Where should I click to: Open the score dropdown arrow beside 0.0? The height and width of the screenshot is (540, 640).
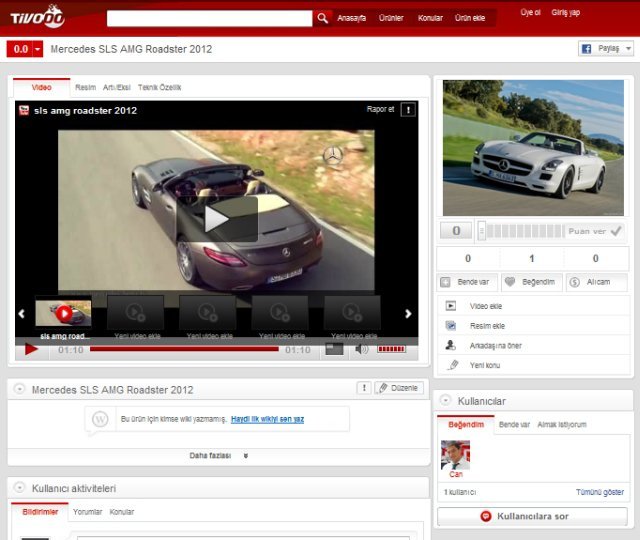pyautogui.click(x=38, y=49)
